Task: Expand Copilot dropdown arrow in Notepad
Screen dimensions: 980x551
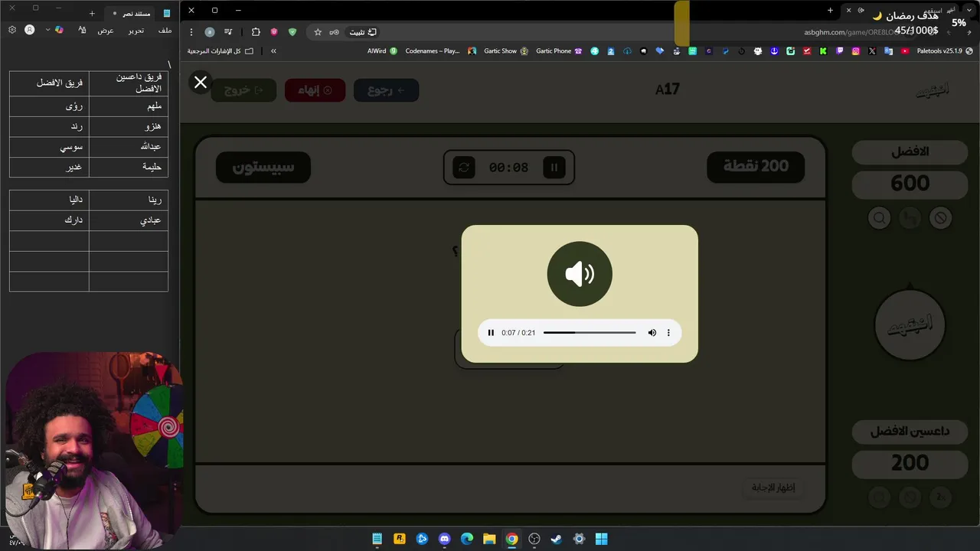Action: tap(47, 30)
